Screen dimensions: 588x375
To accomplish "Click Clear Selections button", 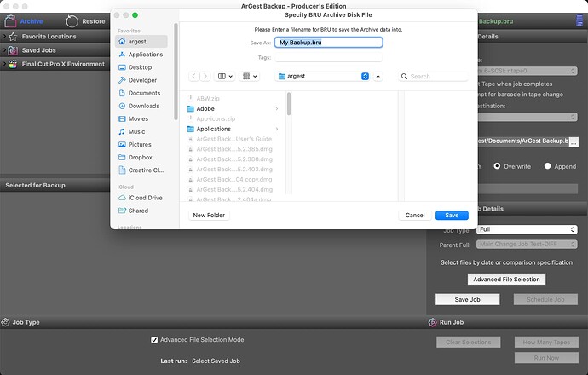I will [469, 342].
